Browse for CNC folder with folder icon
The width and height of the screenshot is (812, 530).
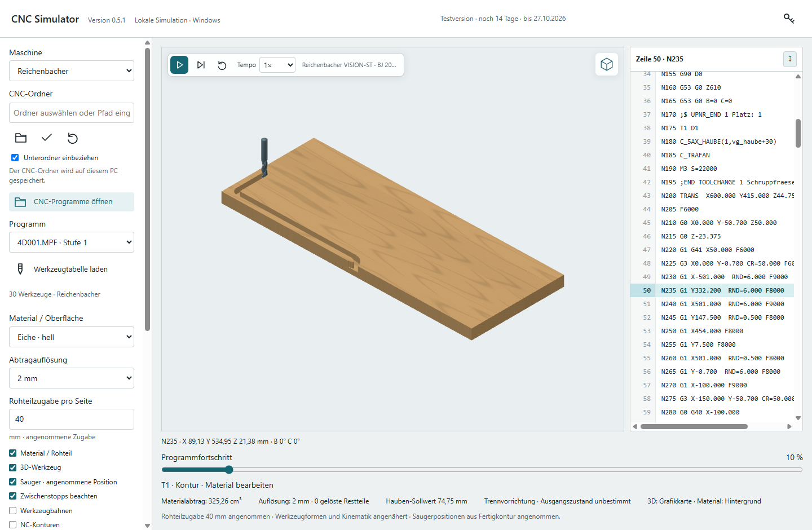21,138
